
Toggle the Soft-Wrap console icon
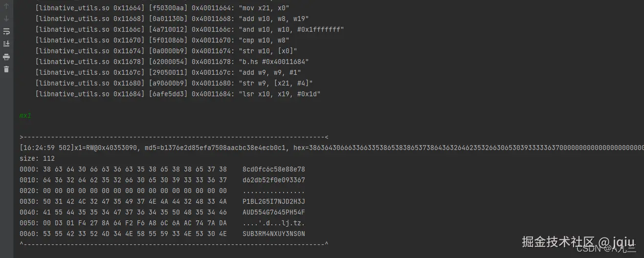(6, 31)
